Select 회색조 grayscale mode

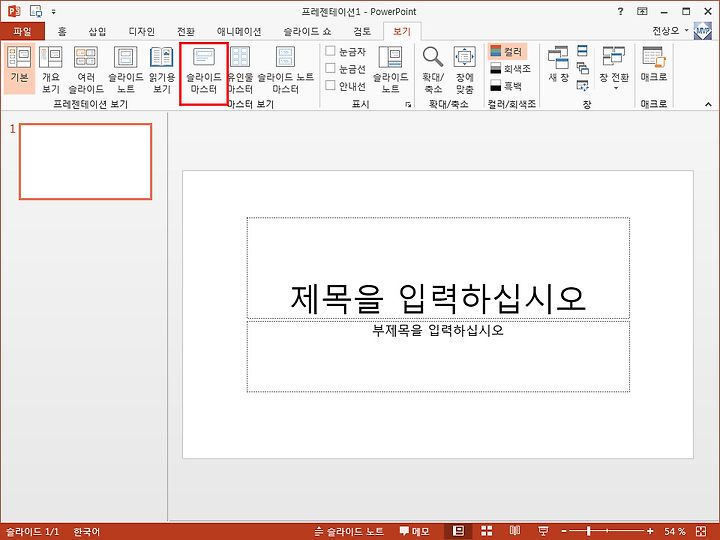(510, 69)
